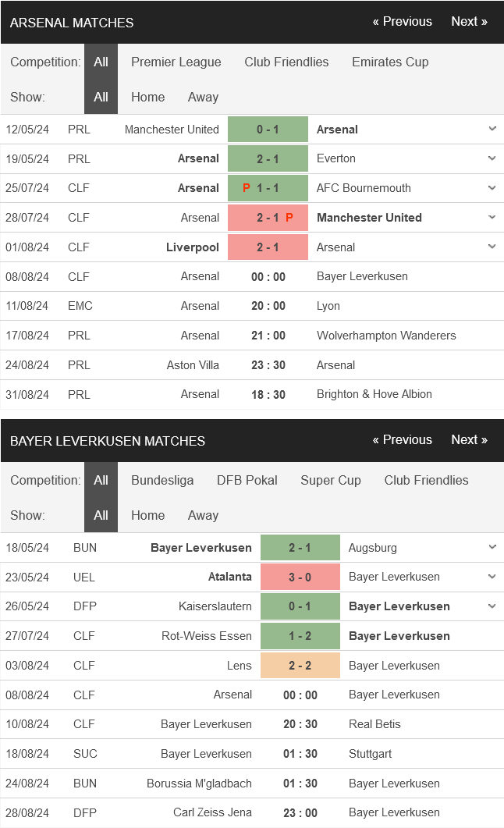
Task: Filter Leverkusen matches by DFB Pokal
Action: (247, 480)
